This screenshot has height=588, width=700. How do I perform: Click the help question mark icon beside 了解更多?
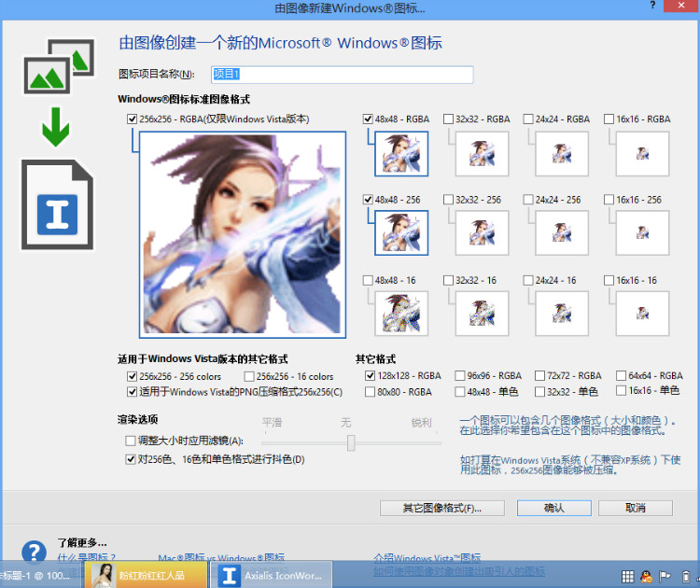34,553
